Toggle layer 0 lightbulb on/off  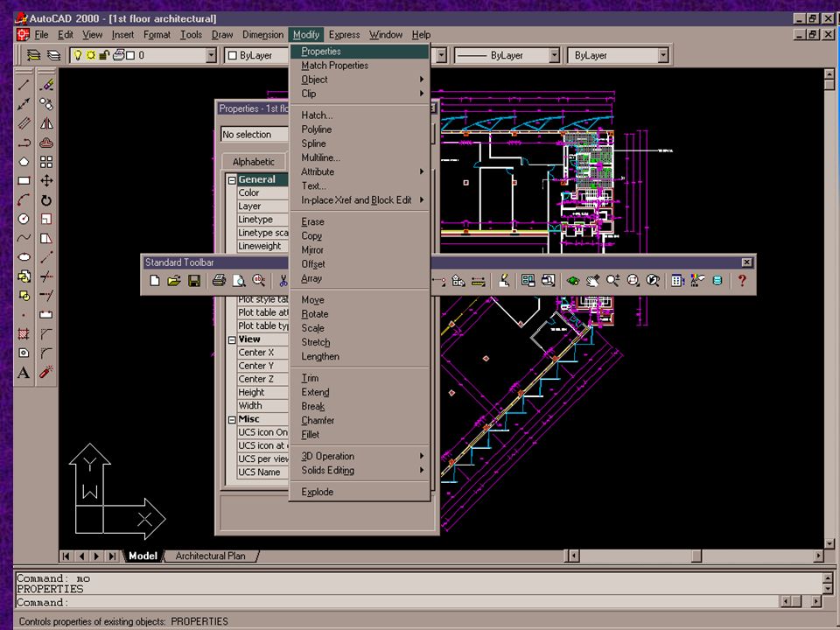[78, 54]
